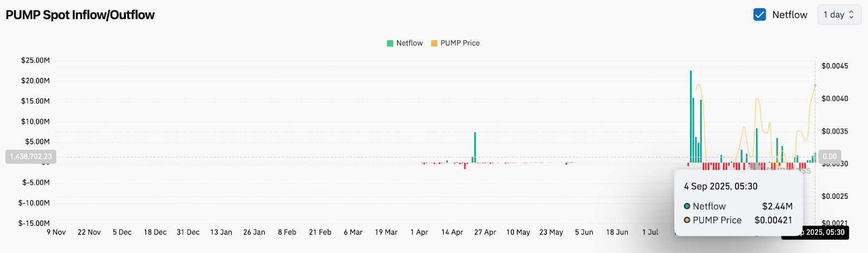Uncheck the Netflow checkbox
The width and height of the screenshot is (868, 253).
[759, 15]
